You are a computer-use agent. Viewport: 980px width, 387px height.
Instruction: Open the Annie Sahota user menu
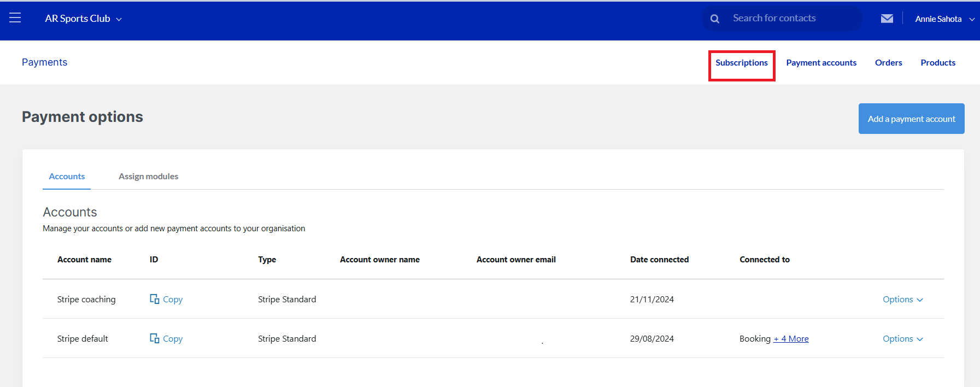pos(944,19)
